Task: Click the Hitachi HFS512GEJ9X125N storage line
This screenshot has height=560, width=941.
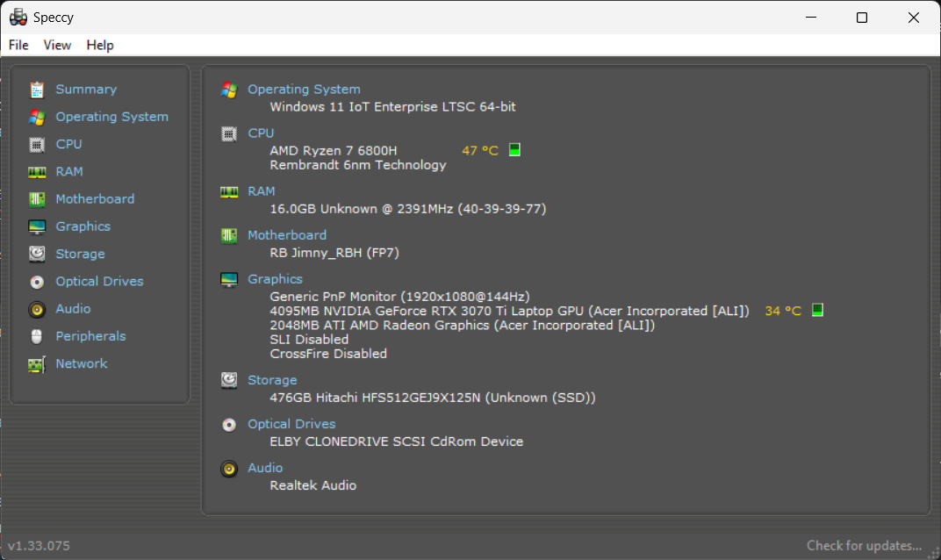Action: coord(433,398)
